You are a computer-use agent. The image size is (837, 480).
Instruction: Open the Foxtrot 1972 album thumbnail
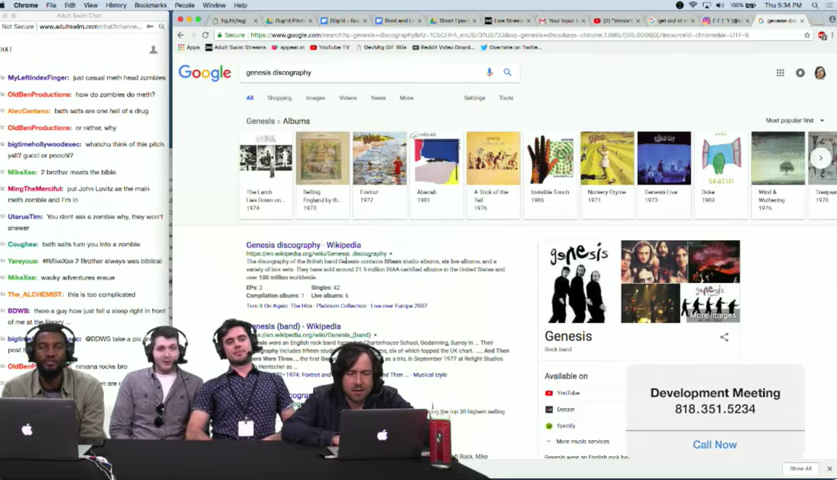[x=380, y=175]
